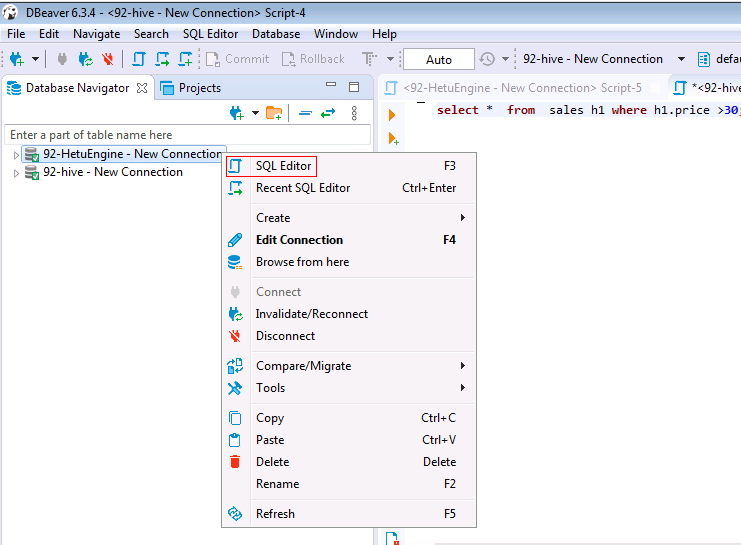Open the Database menu in menu bar

point(275,34)
